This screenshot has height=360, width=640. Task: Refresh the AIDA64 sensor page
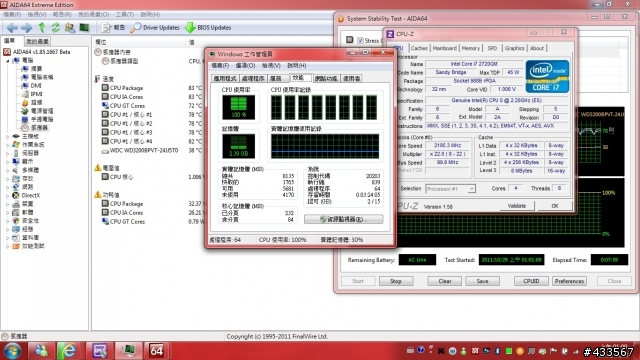[56, 28]
